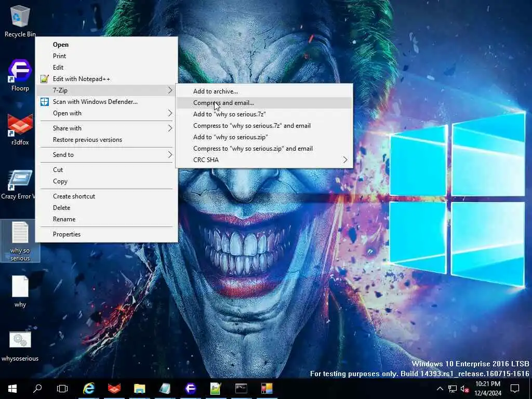Click the Windows Defender shield icon

(x=45, y=102)
